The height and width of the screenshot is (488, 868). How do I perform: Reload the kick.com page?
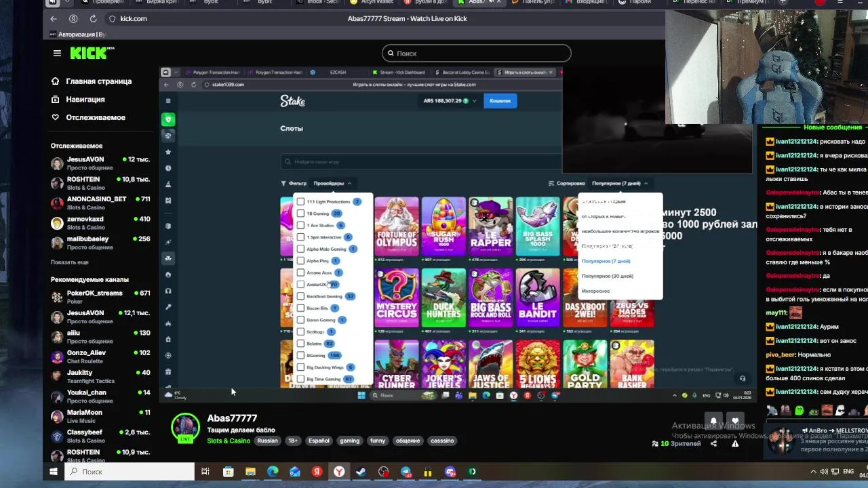click(93, 18)
